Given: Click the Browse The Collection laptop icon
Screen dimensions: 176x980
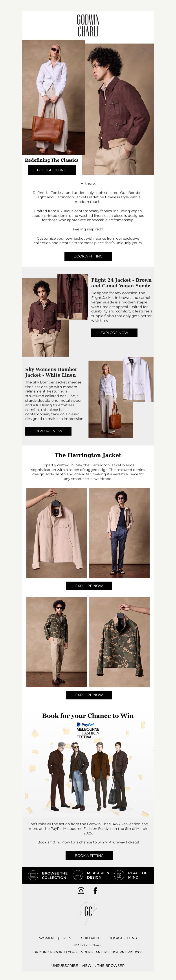Looking at the screenshot, I should coord(33,875).
